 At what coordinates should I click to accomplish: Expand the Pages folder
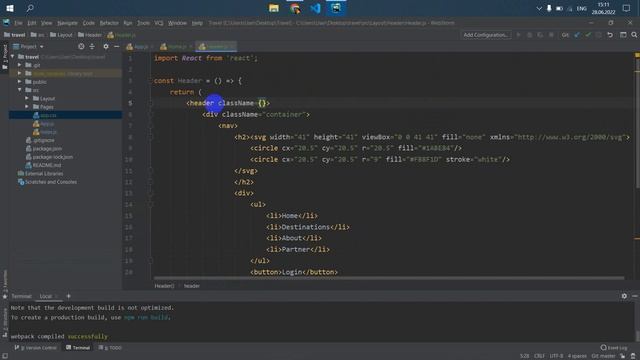27,107
